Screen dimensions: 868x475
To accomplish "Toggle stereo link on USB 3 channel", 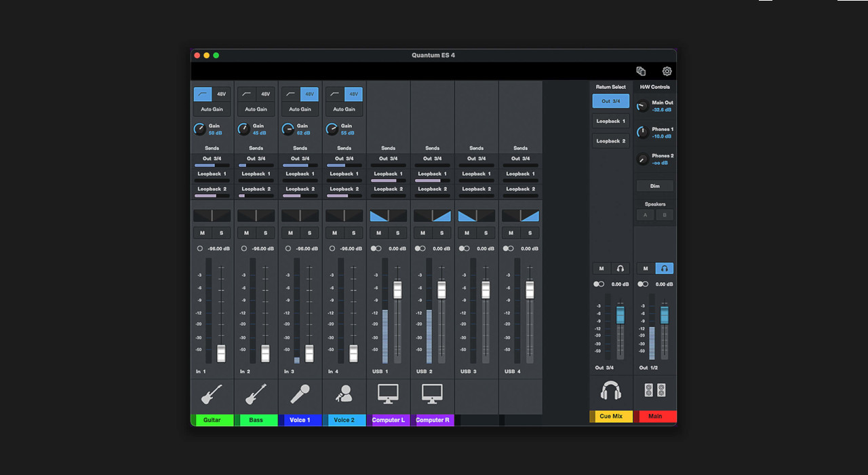I will coord(464,249).
